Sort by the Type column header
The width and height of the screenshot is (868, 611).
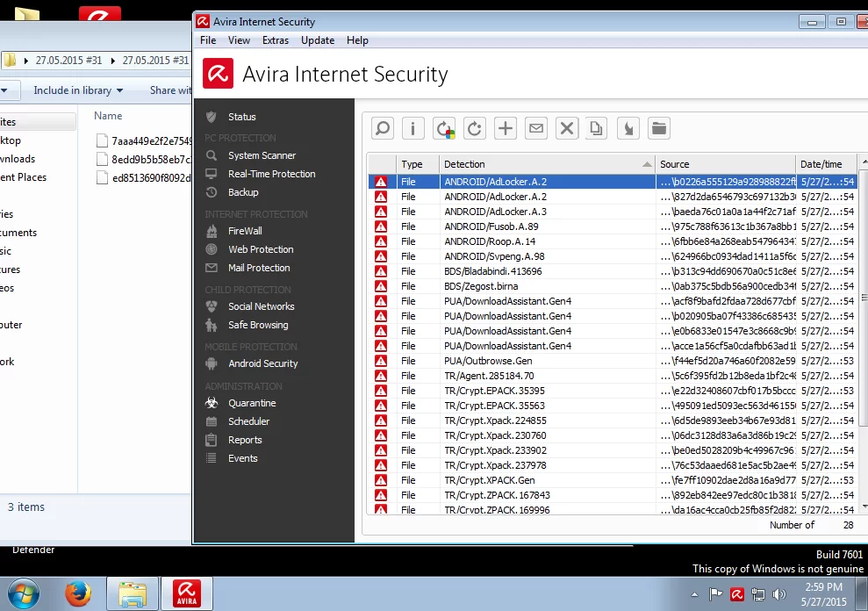[418, 164]
